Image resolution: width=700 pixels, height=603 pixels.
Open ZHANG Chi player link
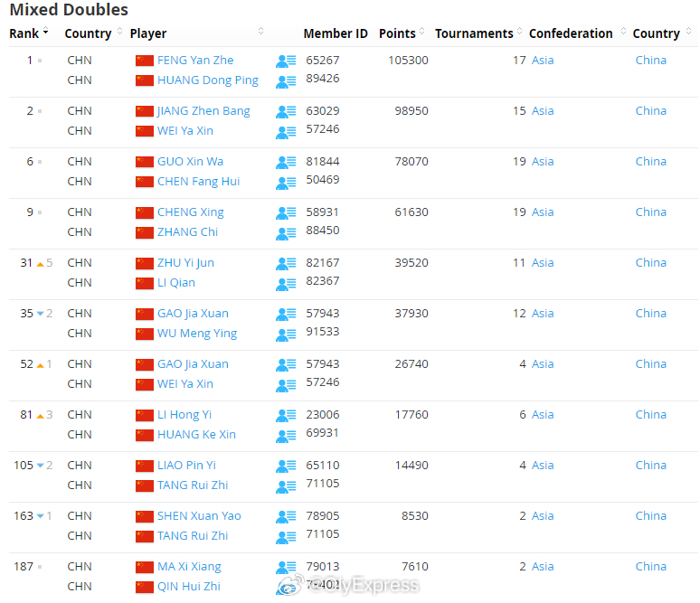[x=187, y=232]
